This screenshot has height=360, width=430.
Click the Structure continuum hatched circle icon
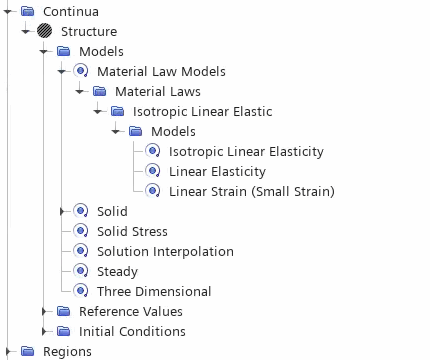pos(44,31)
